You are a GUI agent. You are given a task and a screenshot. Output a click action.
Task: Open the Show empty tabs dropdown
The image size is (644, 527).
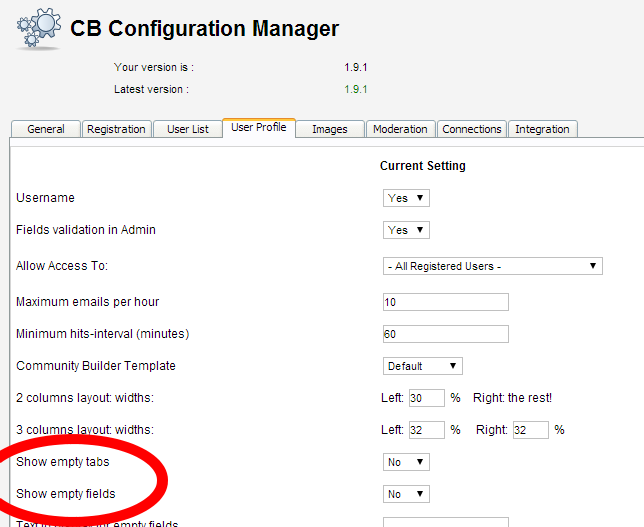(406, 462)
